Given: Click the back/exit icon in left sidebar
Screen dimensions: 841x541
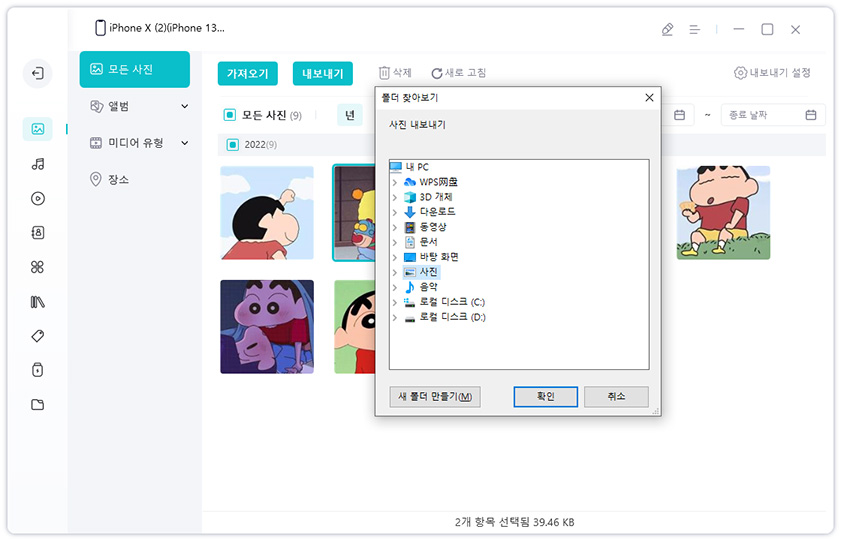Looking at the screenshot, I should point(38,73).
